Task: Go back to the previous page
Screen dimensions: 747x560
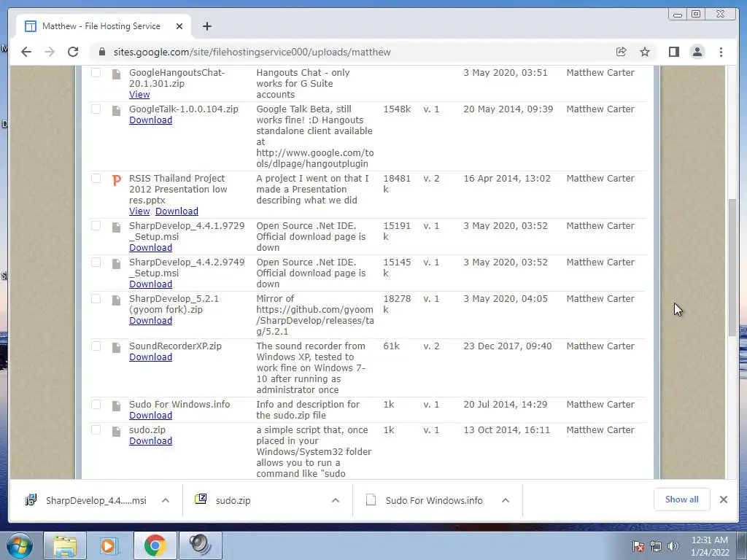Action: (26, 52)
